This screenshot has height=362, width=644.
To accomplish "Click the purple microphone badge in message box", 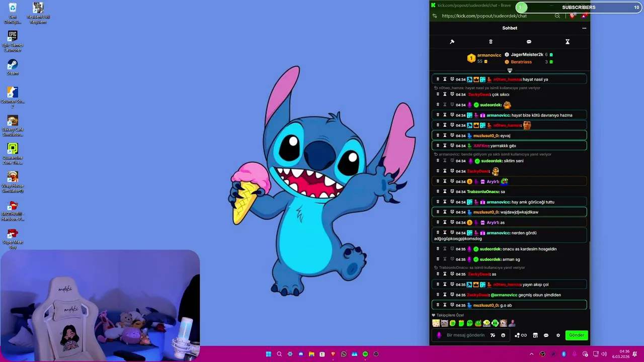I will tap(439, 335).
